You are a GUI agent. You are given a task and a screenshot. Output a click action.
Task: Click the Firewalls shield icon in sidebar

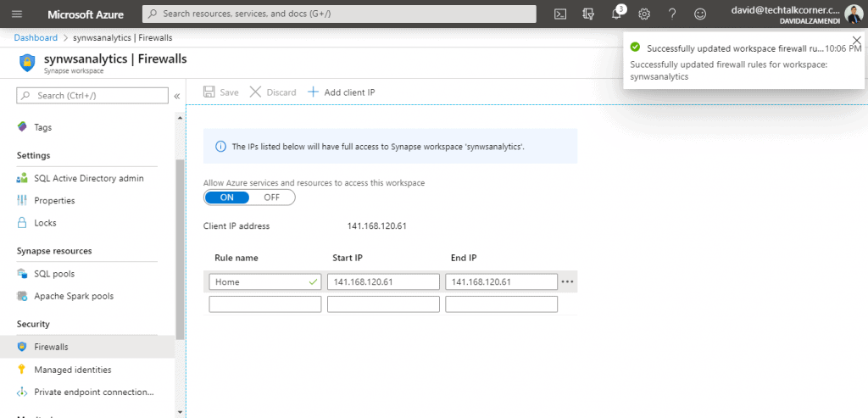(x=22, y=347)
